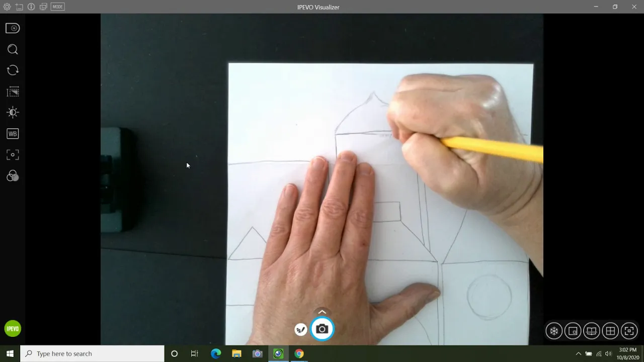Click the multi-window icon in the title bar
This screenshot has width=644, height=362.
tap(43, 7)
